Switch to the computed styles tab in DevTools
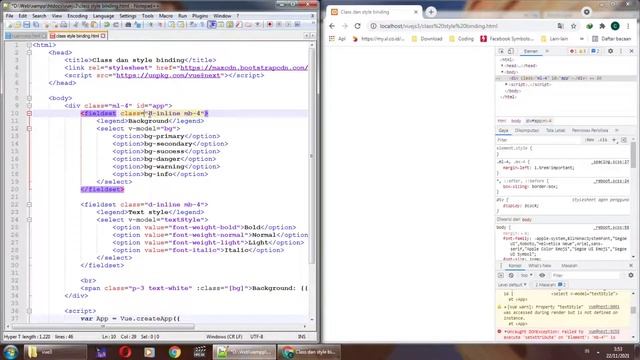The image size is (640, 360). point(527,131)
